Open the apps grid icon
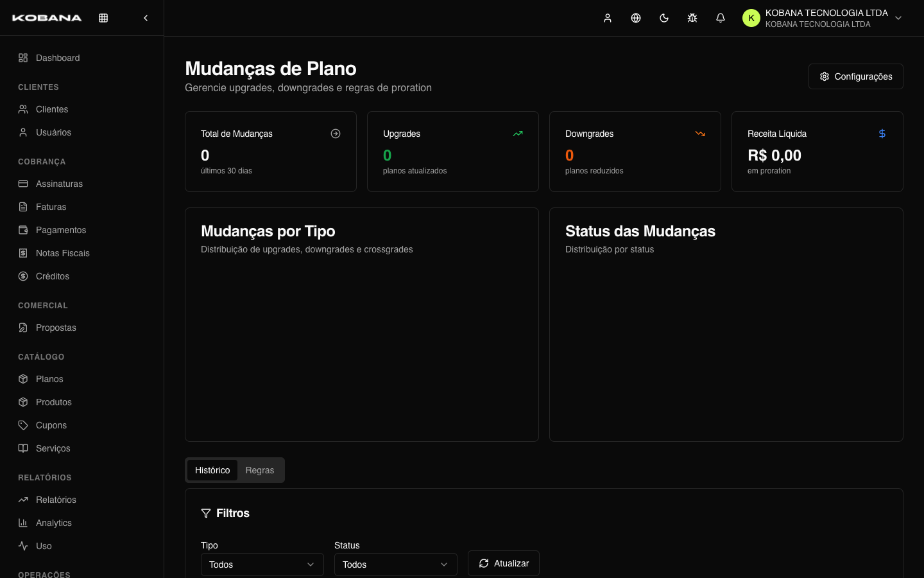Viewport: 924px width, 578px height. [x=103, y=18]
